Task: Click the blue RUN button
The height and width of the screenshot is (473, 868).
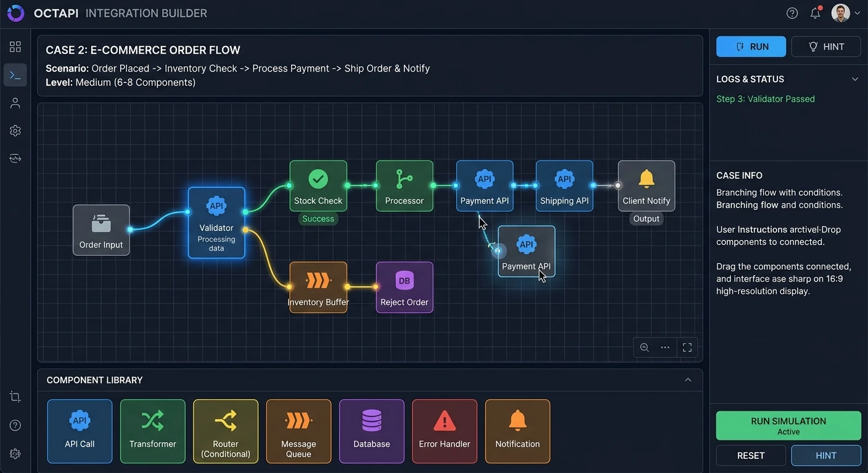Action: point(751,47)
